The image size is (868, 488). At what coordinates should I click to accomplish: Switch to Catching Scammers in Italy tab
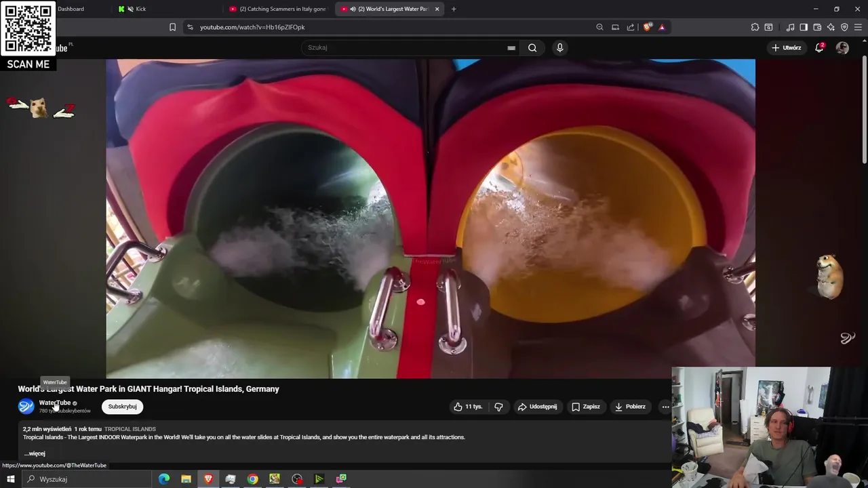(278, 9)
